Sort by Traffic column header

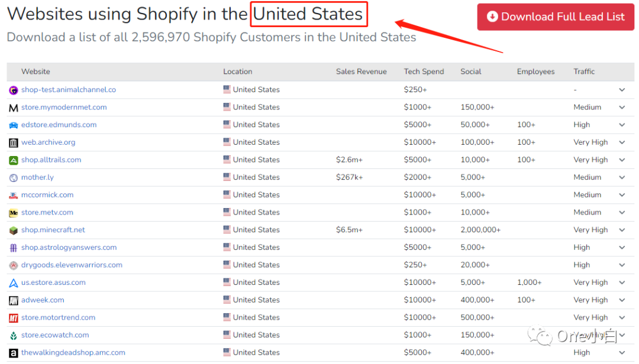coord(584,71)
